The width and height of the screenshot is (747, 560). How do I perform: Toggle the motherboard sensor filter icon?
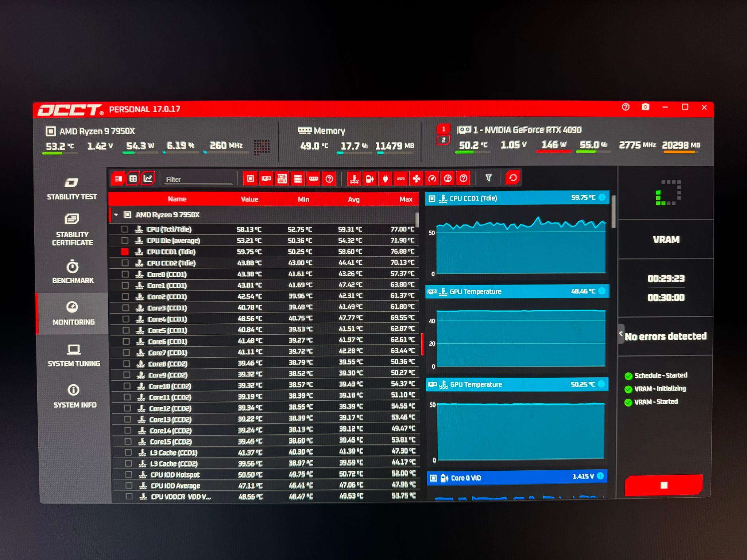coord(282,179)
